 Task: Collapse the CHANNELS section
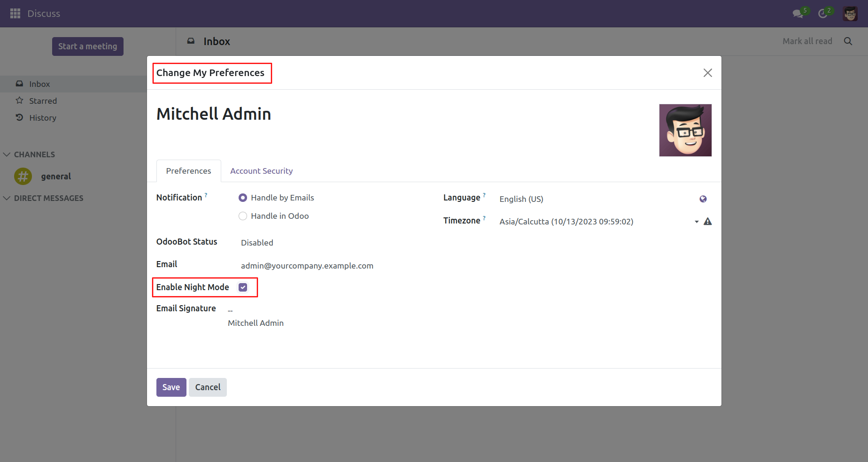[29, 154]
